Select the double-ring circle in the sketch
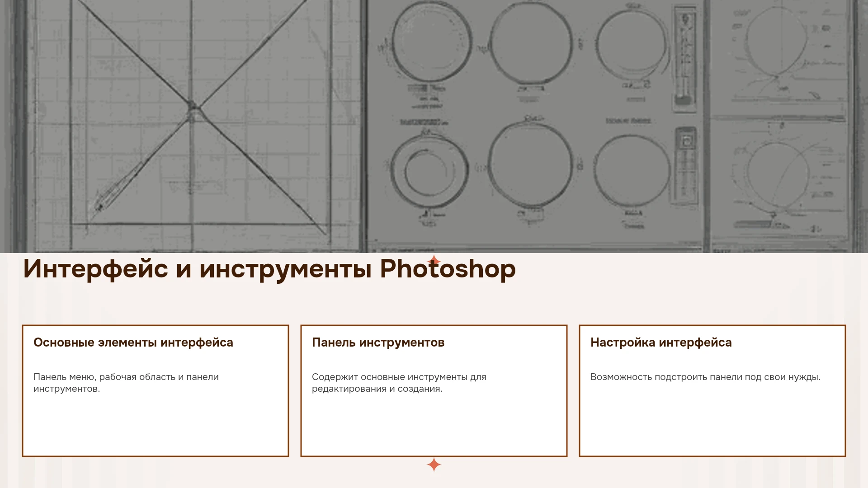This screenshot has height=488, width=868. (429, 172)
